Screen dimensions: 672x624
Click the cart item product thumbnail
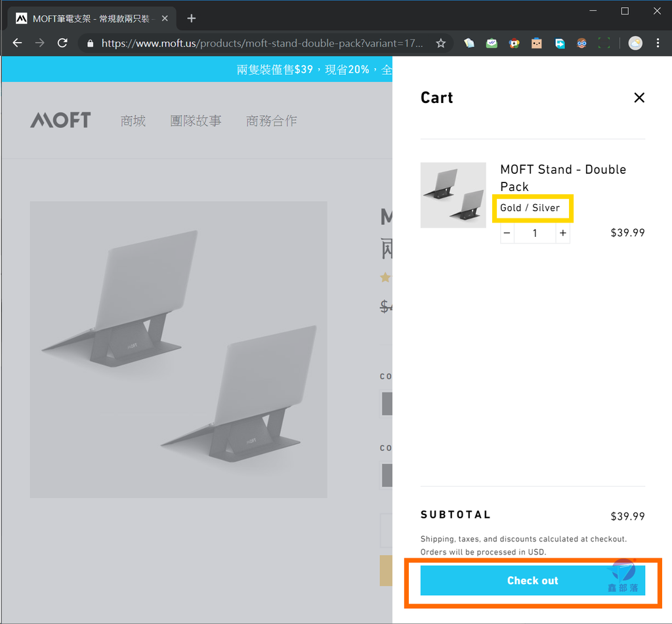(453, 195)
